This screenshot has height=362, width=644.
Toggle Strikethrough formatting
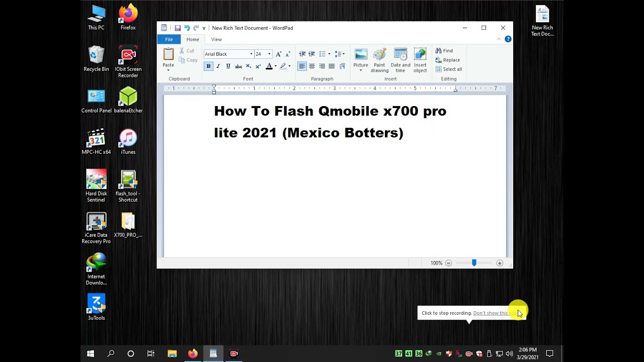click(238, 66)
